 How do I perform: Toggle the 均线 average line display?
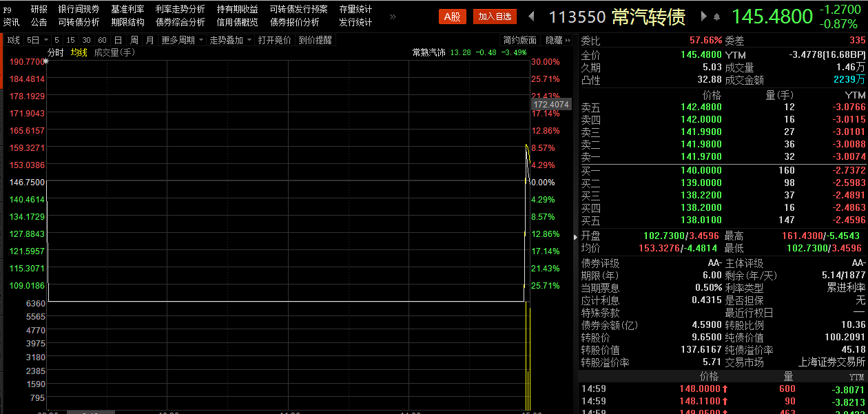point(79,52)
